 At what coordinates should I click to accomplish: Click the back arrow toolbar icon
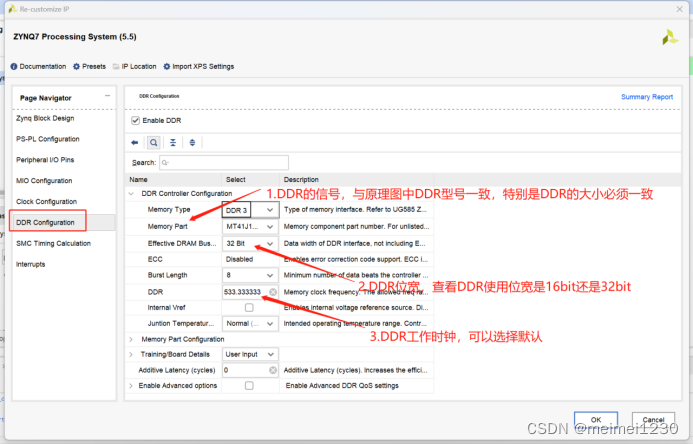pos(135,143)
